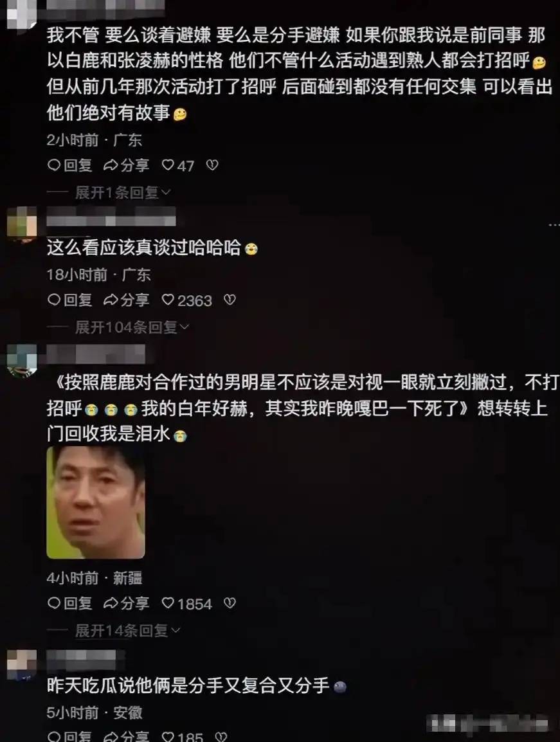Image resolution: width=560 pixels, height=742 pixels.
Task: Share the 4小时前 Xinjiang comment
Action: pyautogui.click(x=127, y=603)
